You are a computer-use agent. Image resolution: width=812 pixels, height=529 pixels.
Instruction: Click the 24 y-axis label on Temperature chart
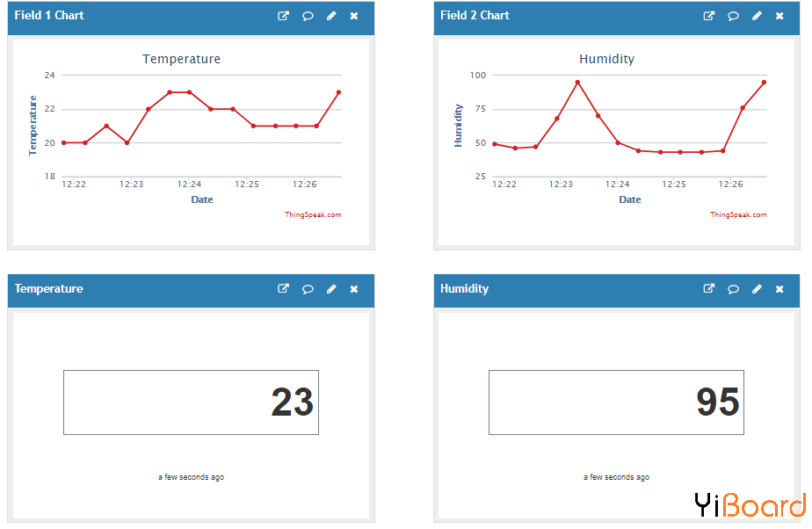coord(50,75)
